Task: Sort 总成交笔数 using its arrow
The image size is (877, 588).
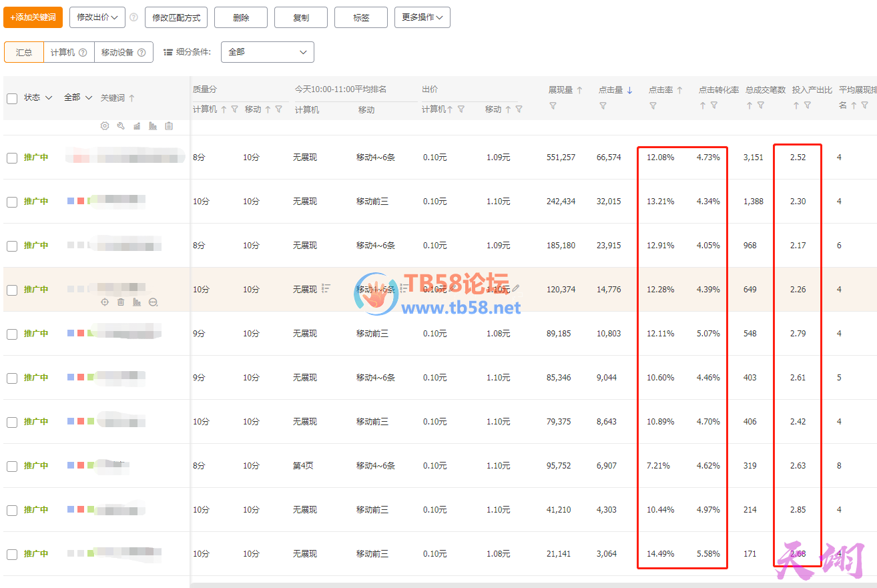Action: click(x=750, y=105)
